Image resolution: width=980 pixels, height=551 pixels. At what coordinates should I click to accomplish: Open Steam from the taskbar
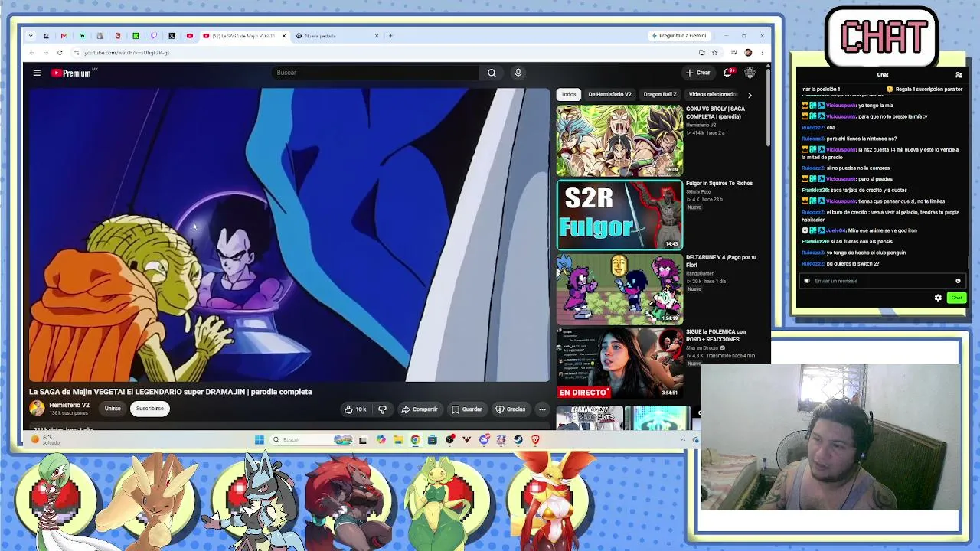(518, 439)
